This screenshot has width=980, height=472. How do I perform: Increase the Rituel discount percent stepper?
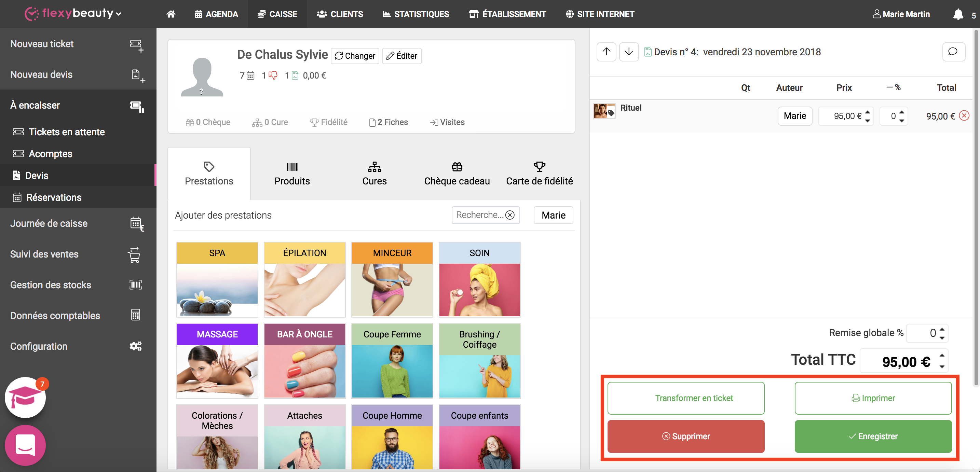902,112
